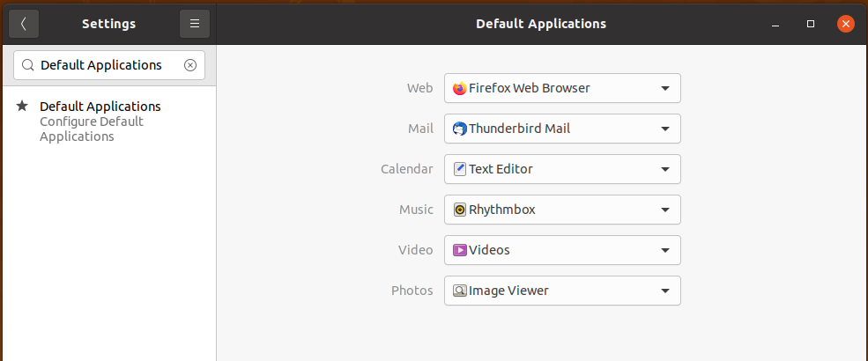Open the Calendar default app dropdown
This screenshot has height=361, width=868.
tap(562, 169)
